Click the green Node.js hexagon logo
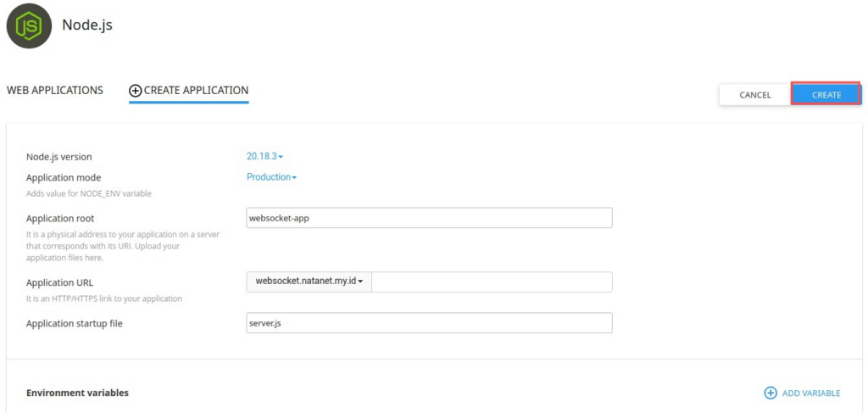868x413 pixels. pos(29,25)
